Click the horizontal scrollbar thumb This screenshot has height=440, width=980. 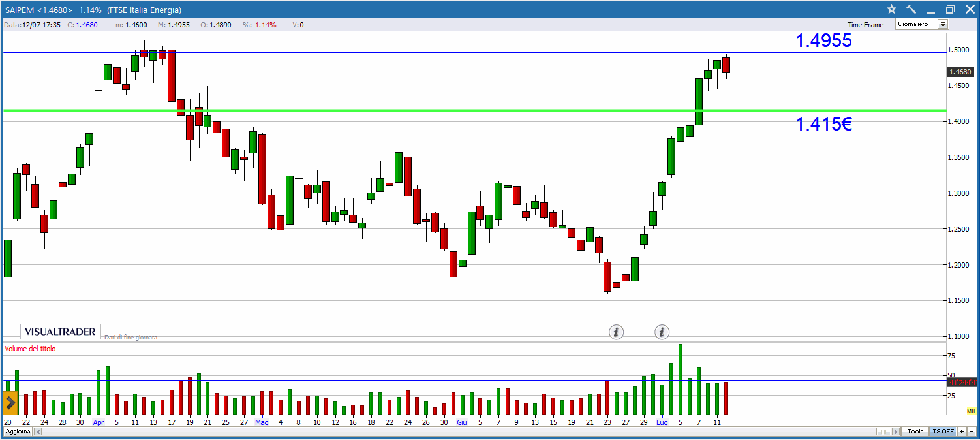(x=884, y=432)
